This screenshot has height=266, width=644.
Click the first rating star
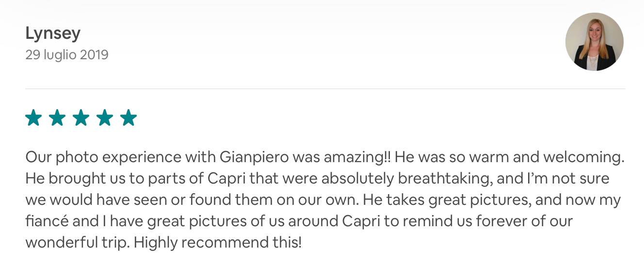click(33, 118)
